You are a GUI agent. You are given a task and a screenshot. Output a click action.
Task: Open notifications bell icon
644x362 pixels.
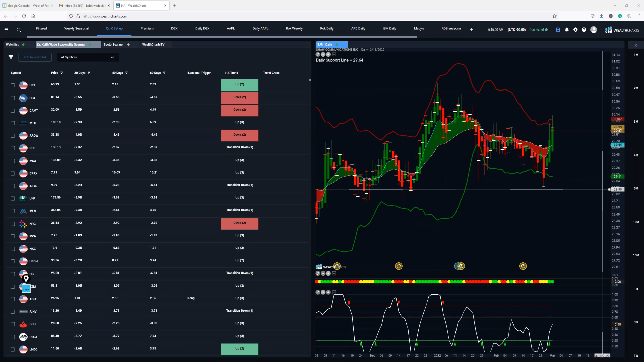567,29
